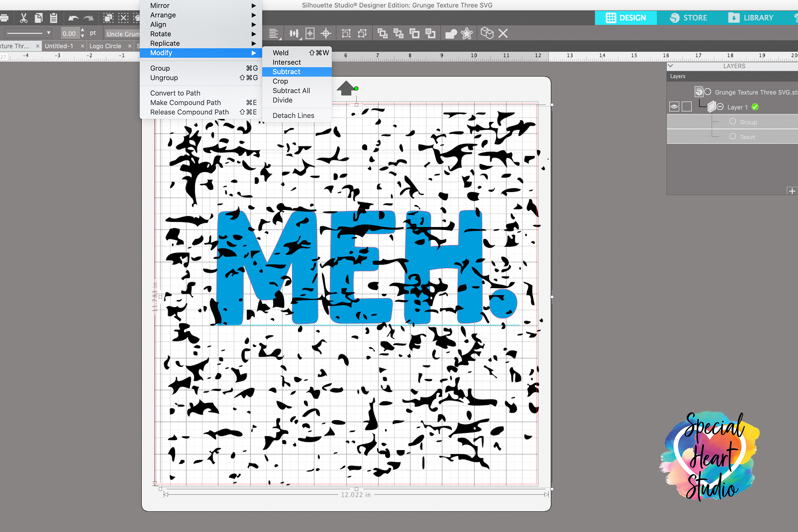Switch to the Untitled-1 document tab
Viewport: 798px width, 532px height.
59,46
